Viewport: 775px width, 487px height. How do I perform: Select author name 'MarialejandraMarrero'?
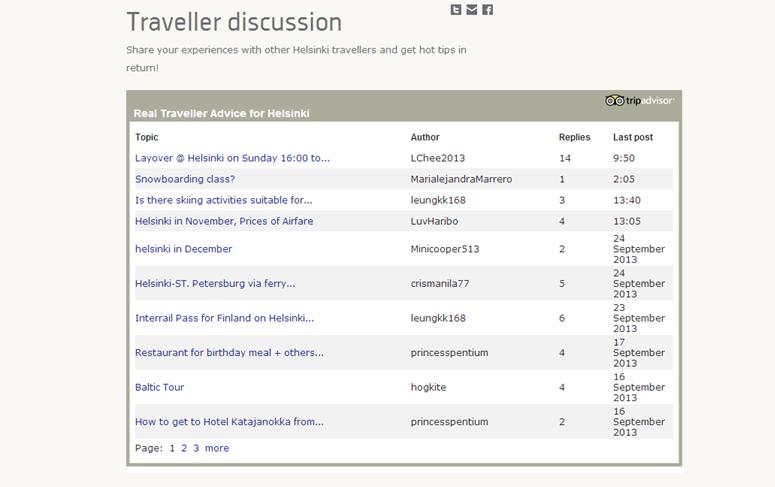click(461, 179)
